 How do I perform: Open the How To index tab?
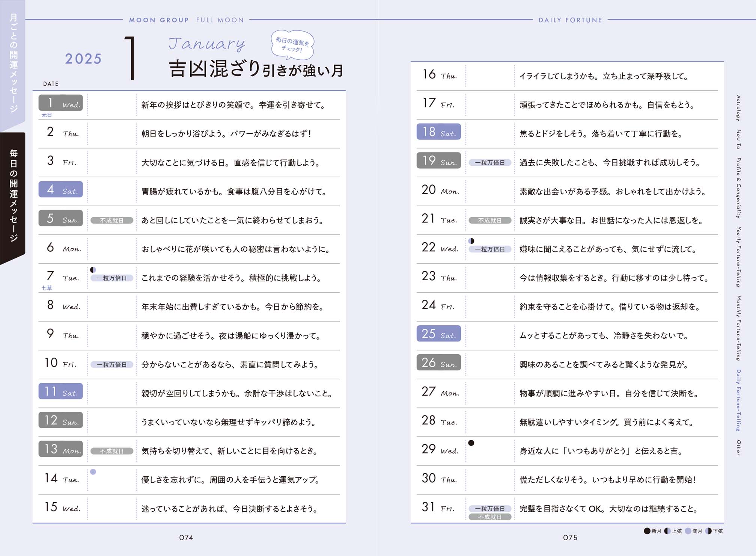pyautogui.click(x=738, y=139)
